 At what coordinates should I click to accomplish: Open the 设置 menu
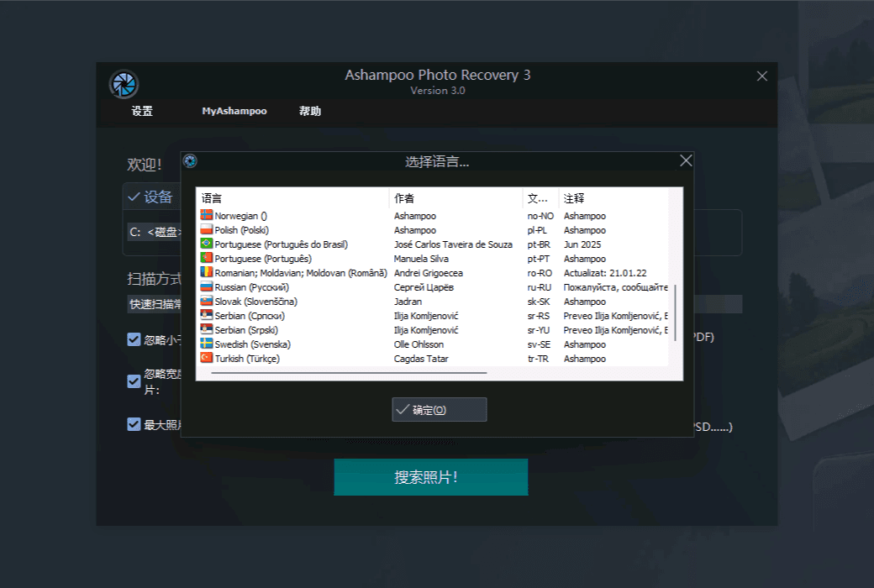(x=142, y=111)
